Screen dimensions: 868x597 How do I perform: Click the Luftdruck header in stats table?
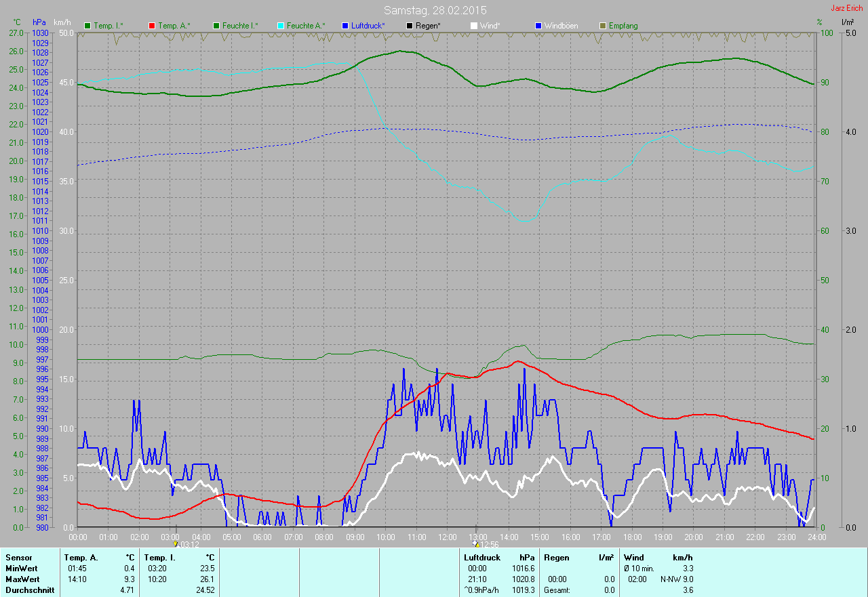point(483,558)
